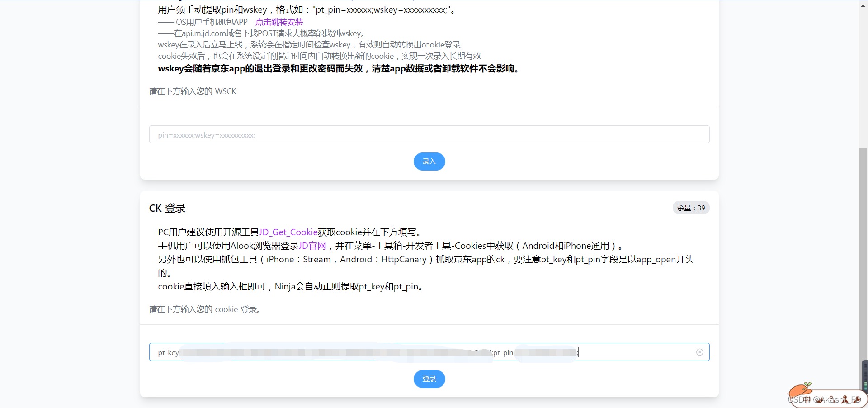The image size is (868, 408).
Task: Clear the cookie input using the x icon
Action: click(x=700, y=352)
